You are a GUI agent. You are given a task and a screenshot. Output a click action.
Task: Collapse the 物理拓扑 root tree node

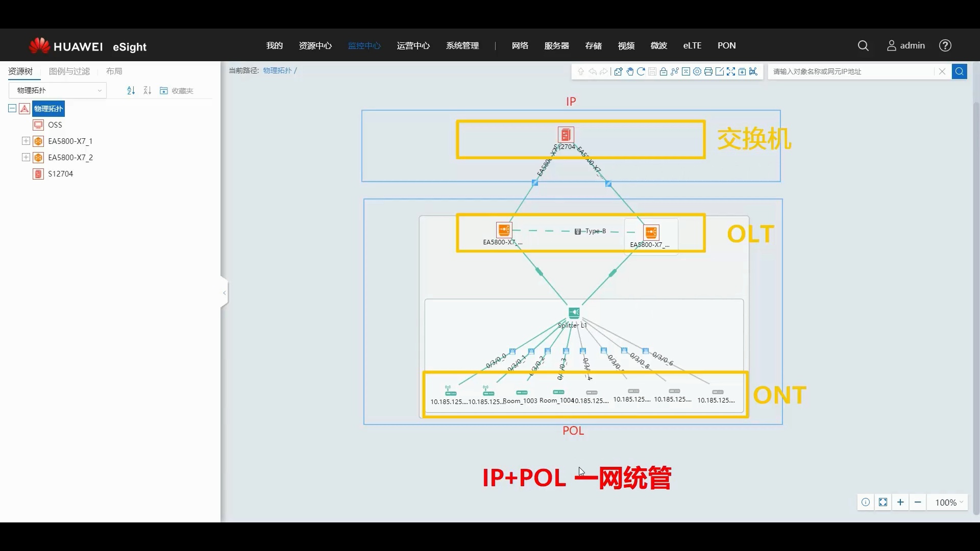click(x=12, y=108)
